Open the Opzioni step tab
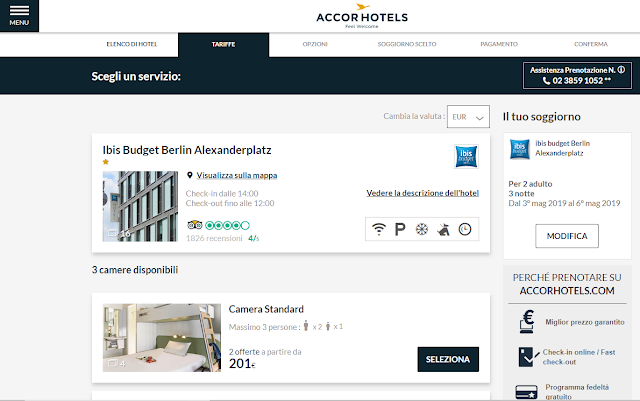Screen dimensions: 640x401 (x=315, y=44)
